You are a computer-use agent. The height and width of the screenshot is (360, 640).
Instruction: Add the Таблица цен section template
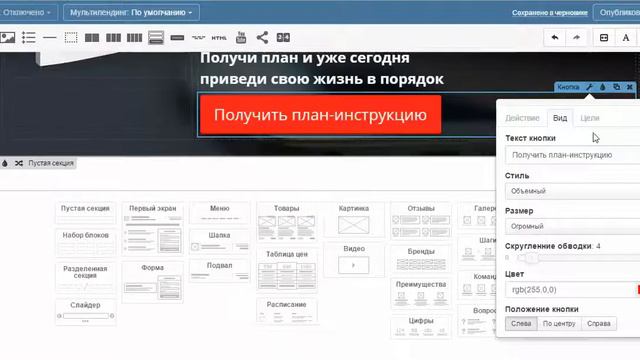(287, 270)
